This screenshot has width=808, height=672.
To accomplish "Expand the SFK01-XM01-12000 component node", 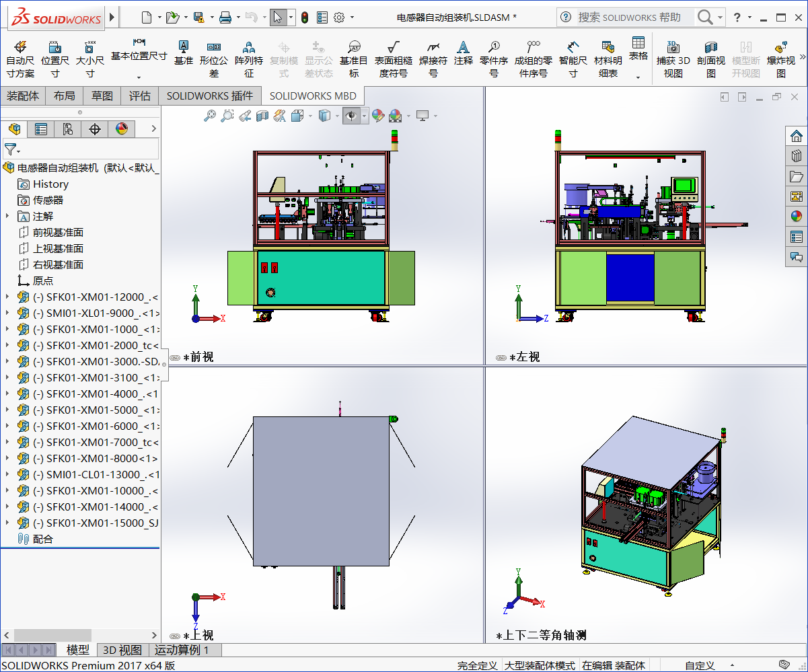I will click(7, 297).
